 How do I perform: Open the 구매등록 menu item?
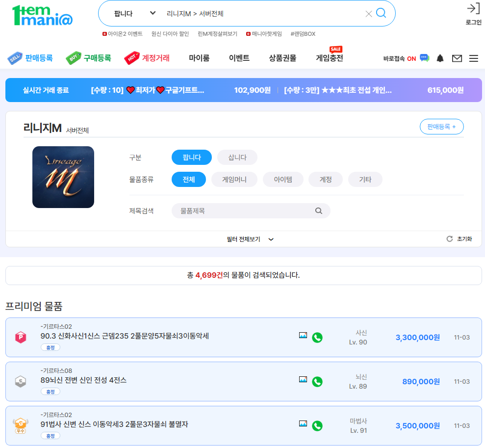(88, 58)
